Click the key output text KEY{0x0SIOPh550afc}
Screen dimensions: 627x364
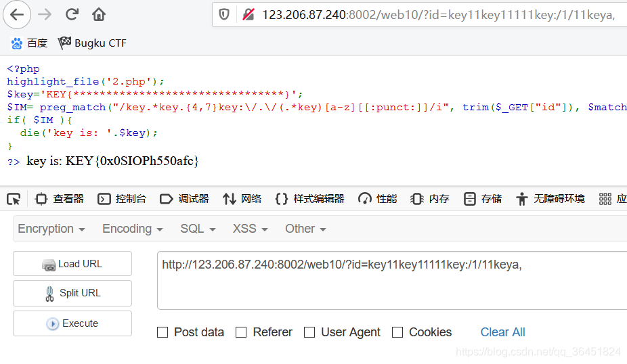[132, 161]
